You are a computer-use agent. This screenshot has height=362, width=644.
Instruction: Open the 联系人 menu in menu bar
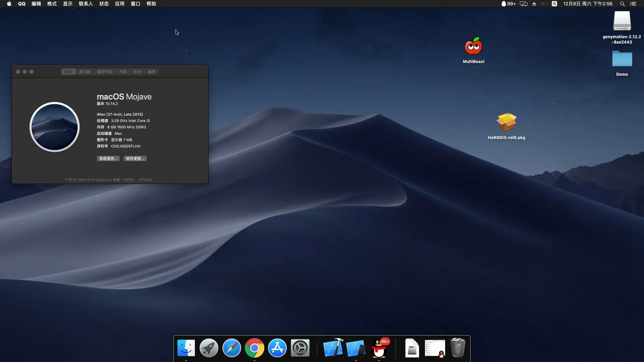point(86,4)
